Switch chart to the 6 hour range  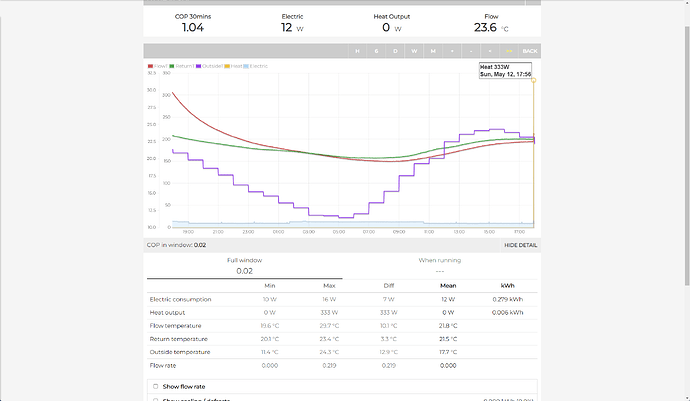[x=376, y=51]
